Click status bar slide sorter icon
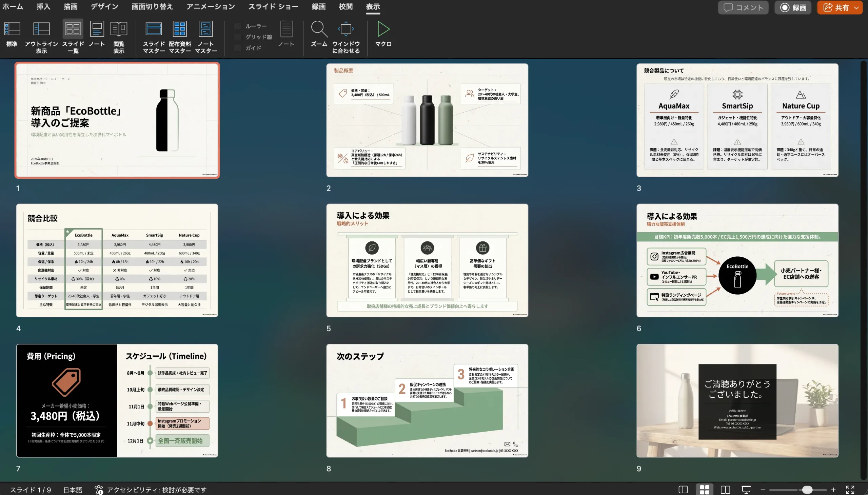This screenshot has width=868, height=495. click(x=705, y=490)
